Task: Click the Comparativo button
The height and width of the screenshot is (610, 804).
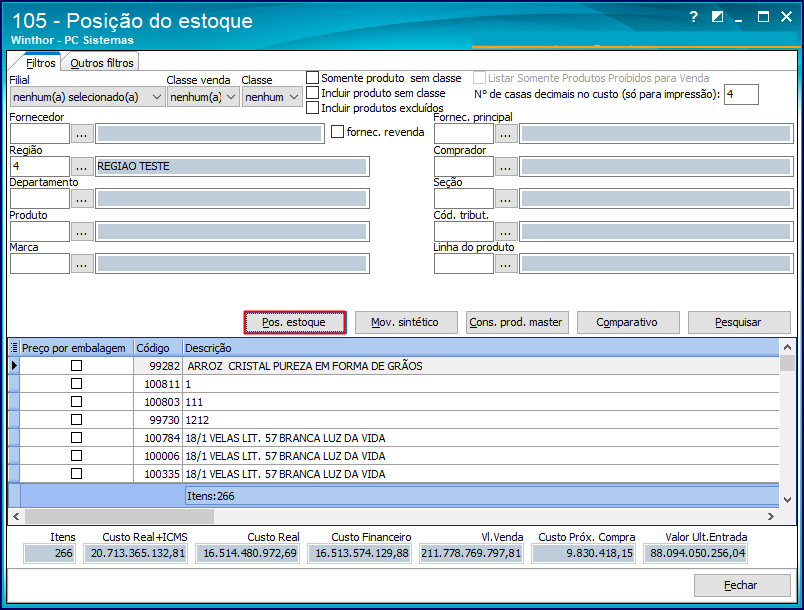Action: tap(627, 322)
